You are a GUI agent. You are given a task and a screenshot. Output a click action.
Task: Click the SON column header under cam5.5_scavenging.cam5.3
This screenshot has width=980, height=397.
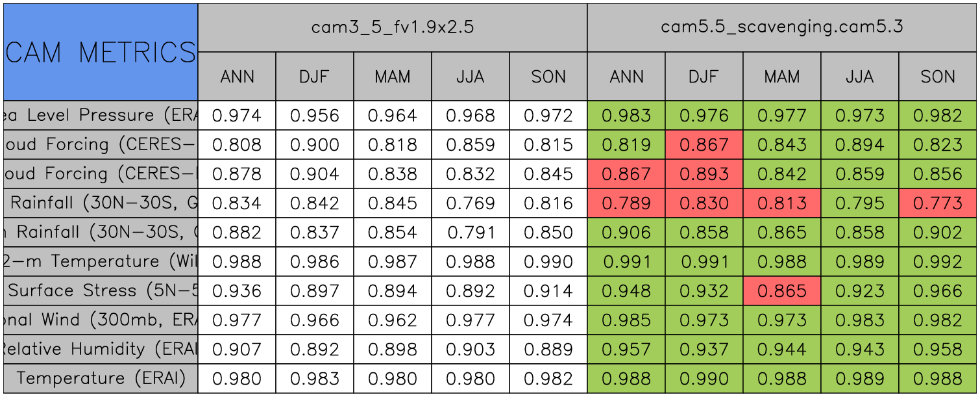coord(938,77)
